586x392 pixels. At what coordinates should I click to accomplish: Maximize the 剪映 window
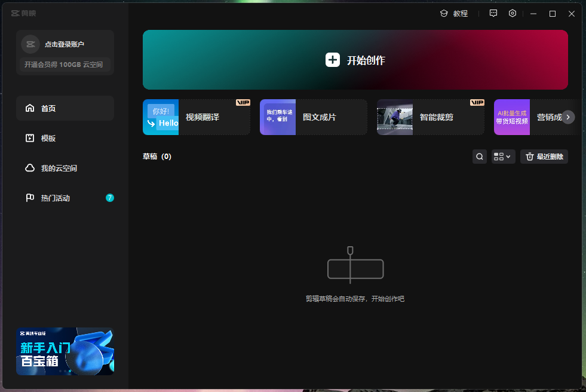[553, 14]
